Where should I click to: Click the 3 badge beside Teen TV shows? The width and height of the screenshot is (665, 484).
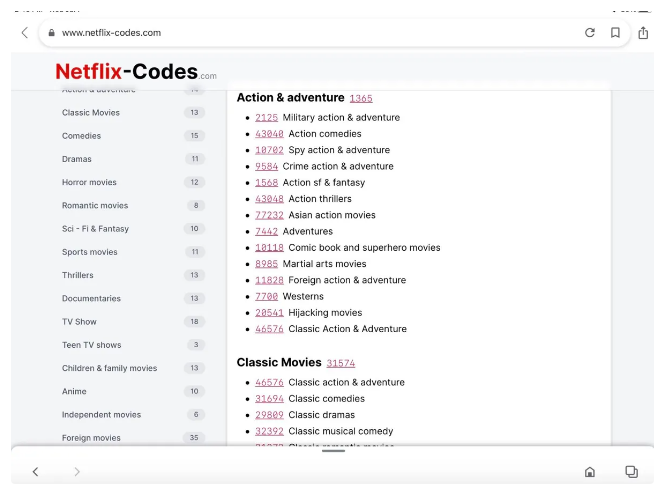point(196,344)
